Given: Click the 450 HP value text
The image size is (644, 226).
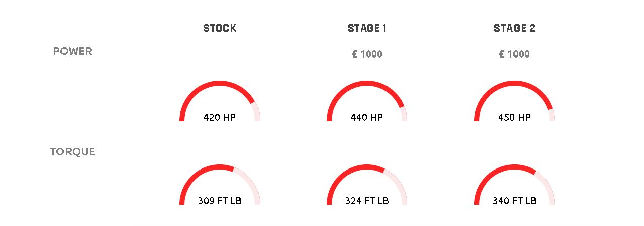Looking at the screenshot, I should click(x=514, y=117).
